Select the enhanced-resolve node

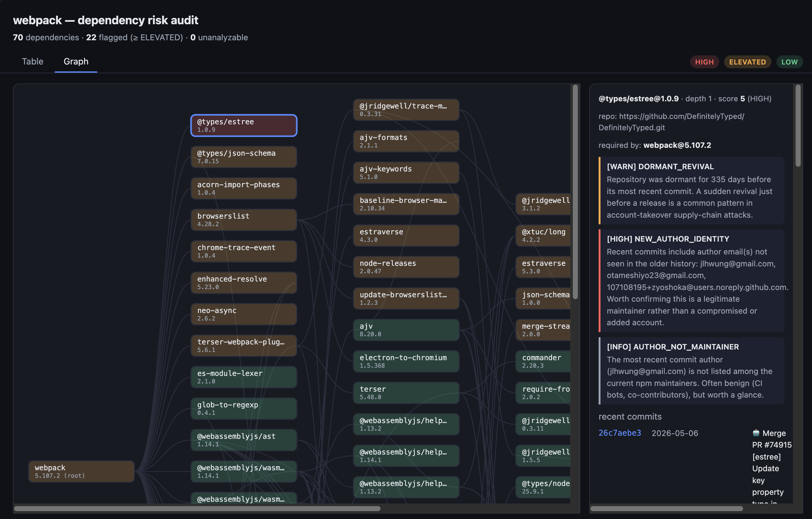coord(244,282)
